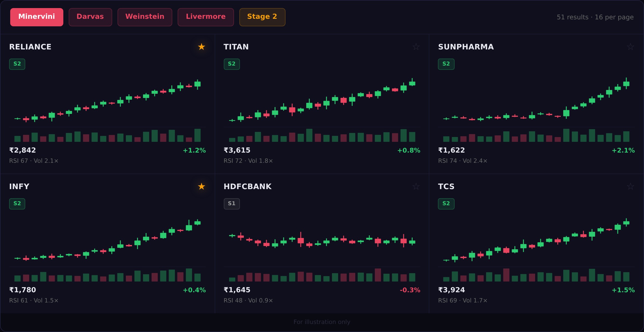Click RSI 61 · Vol 1.5× text
The image size is (644, 332).
(34, 301)
